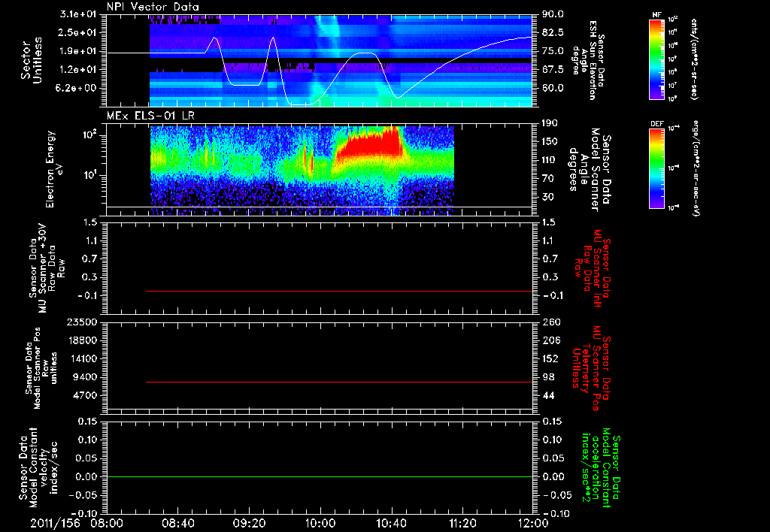This screenshot has width=770, height=532.
Task: Click the "67.5" Sun Elevation tick value
Action: [x=553, y=70]
